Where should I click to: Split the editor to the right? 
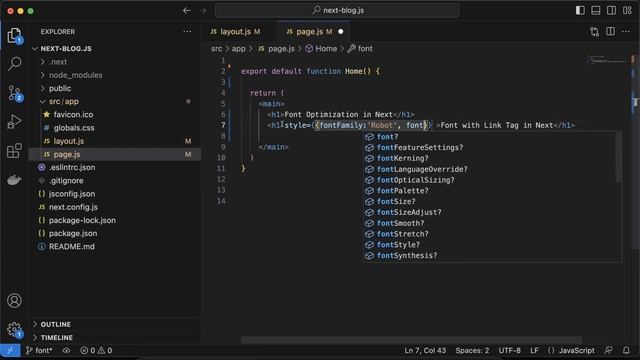pyautogui.click(x=610, y=31)
